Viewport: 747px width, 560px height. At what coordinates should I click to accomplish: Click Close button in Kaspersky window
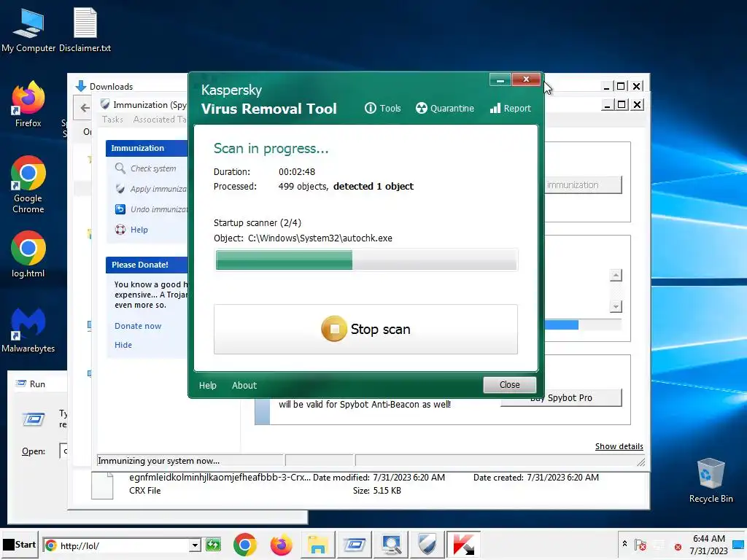[x=509, y=385]
